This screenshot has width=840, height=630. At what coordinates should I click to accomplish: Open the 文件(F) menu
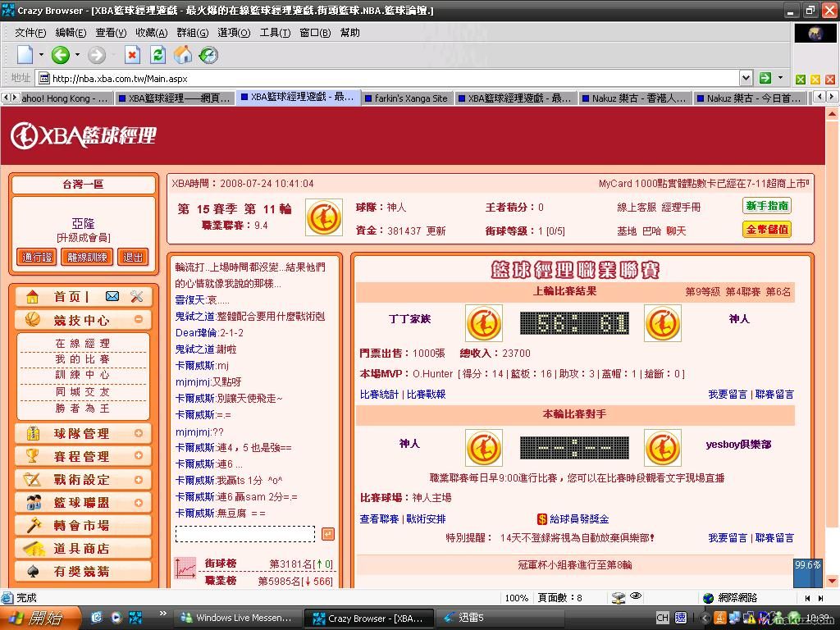[30, 33]
